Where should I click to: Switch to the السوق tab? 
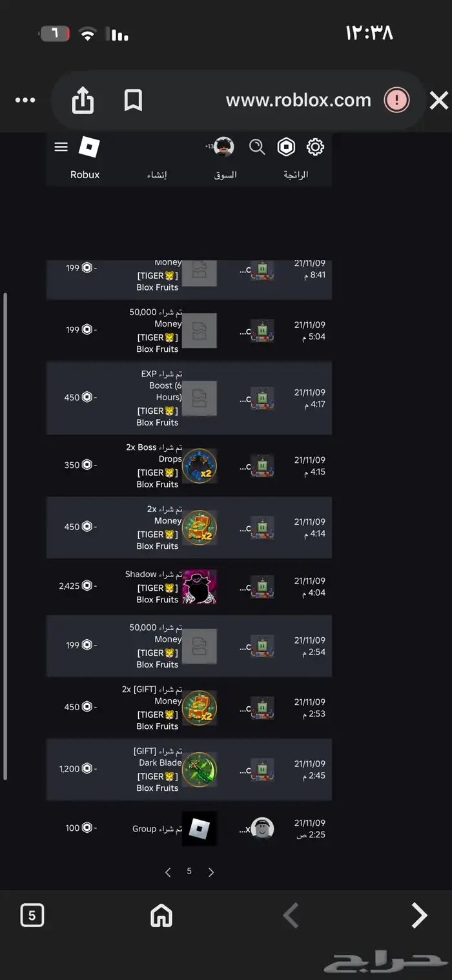point(225,174)
